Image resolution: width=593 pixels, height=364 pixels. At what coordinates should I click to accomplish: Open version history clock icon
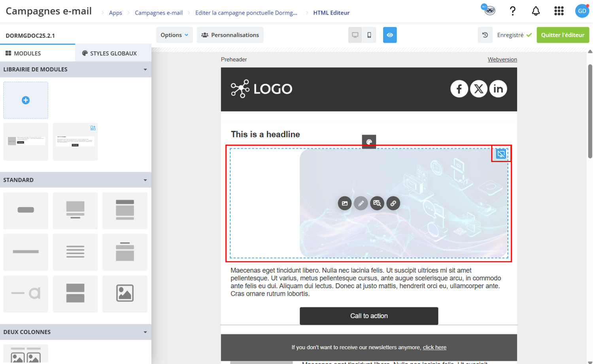(x=485, y=35)
